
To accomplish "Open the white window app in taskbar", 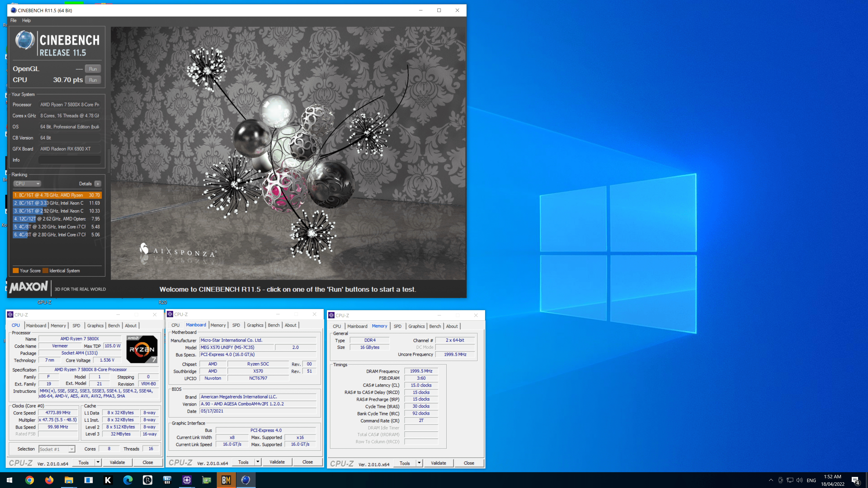I will click(x=89, y=480).
